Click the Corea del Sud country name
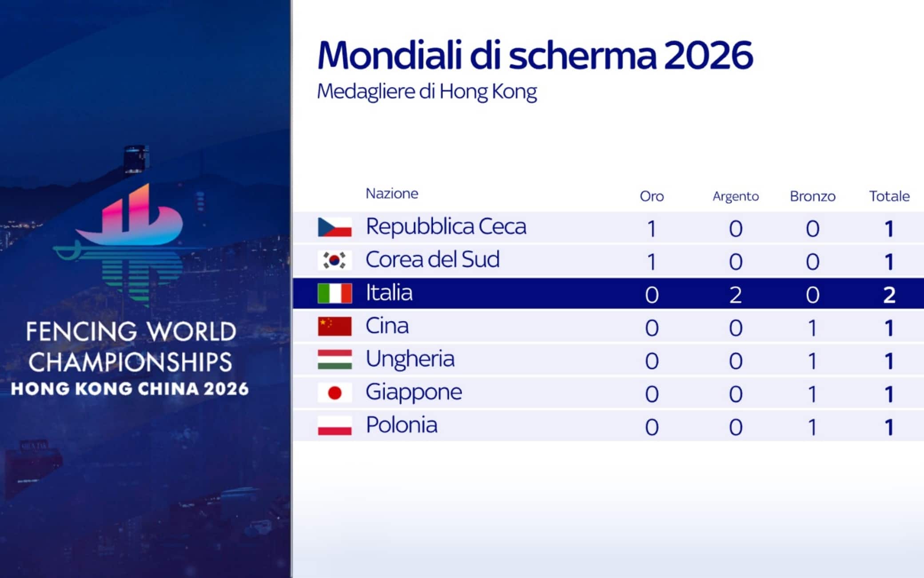This screenshot has height=578, width=924. click(x=433, y=259)
